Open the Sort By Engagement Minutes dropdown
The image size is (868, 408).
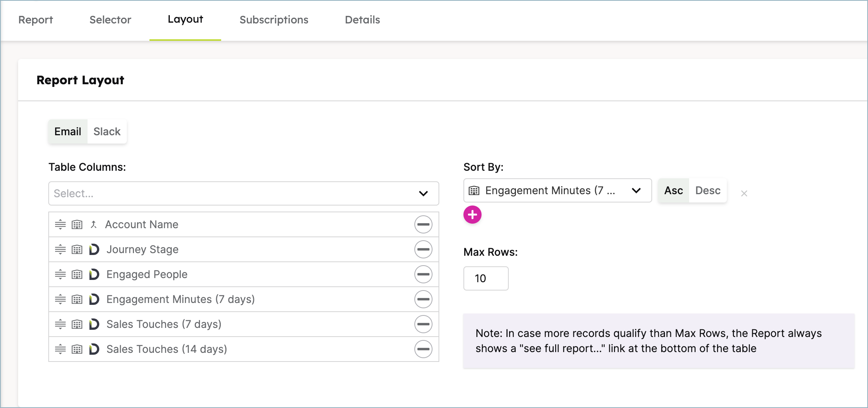(x=557, y=190)
